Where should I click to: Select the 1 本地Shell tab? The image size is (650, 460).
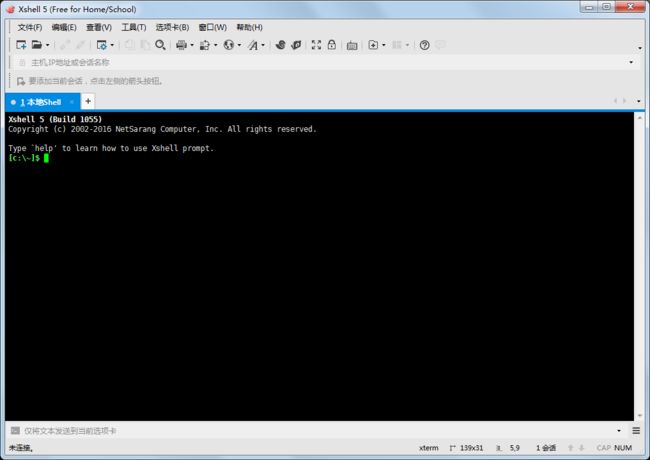[41, 102]
